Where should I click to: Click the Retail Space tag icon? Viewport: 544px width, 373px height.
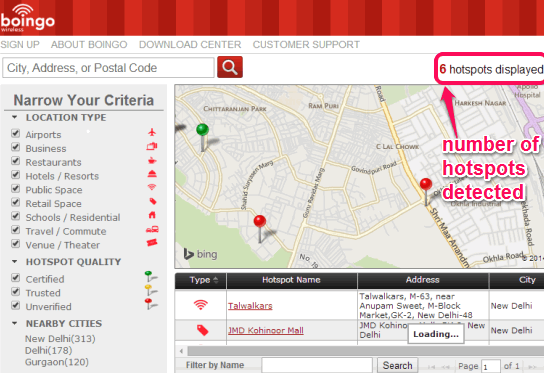(153, 201)
